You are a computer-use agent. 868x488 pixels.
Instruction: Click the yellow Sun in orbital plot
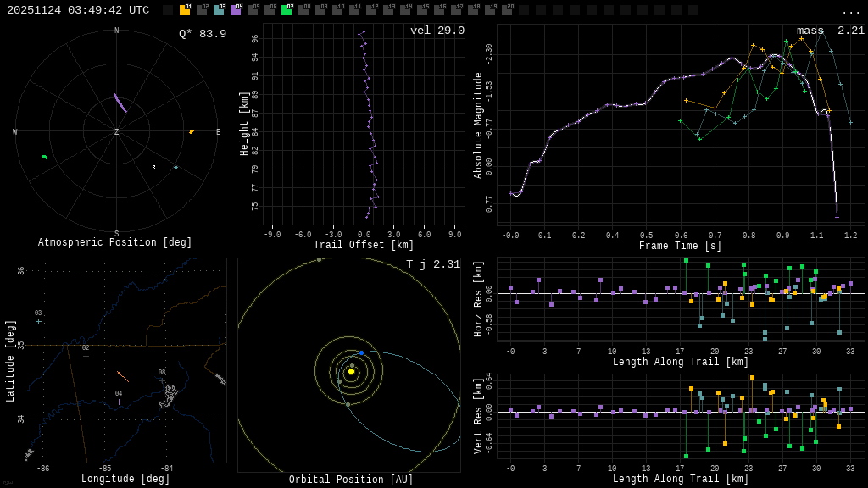(x=351, y=371)
